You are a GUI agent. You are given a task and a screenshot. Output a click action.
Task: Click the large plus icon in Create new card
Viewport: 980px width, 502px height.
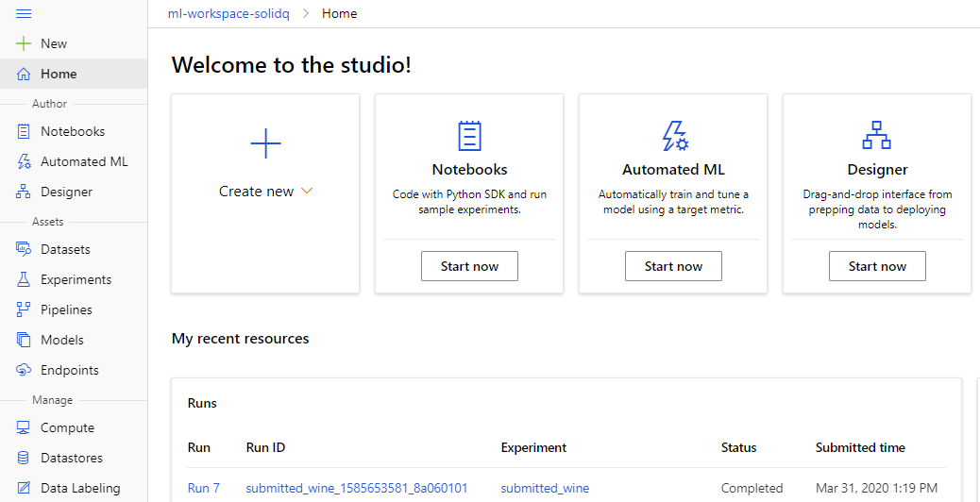[265, 143]
